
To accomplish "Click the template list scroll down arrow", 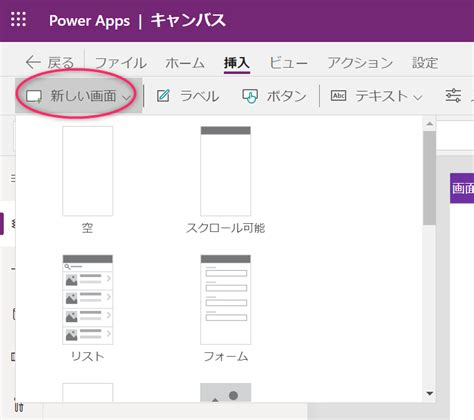I will point(430,393).
